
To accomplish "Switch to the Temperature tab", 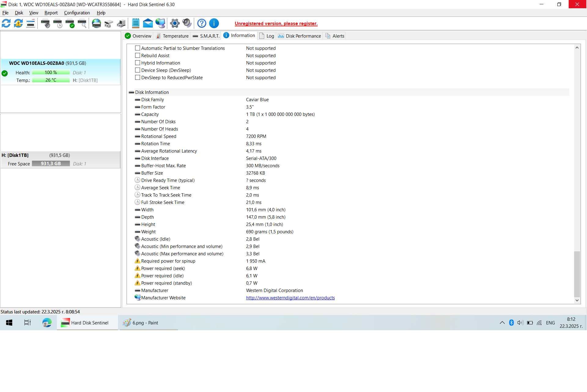I will tap(172, 36).
